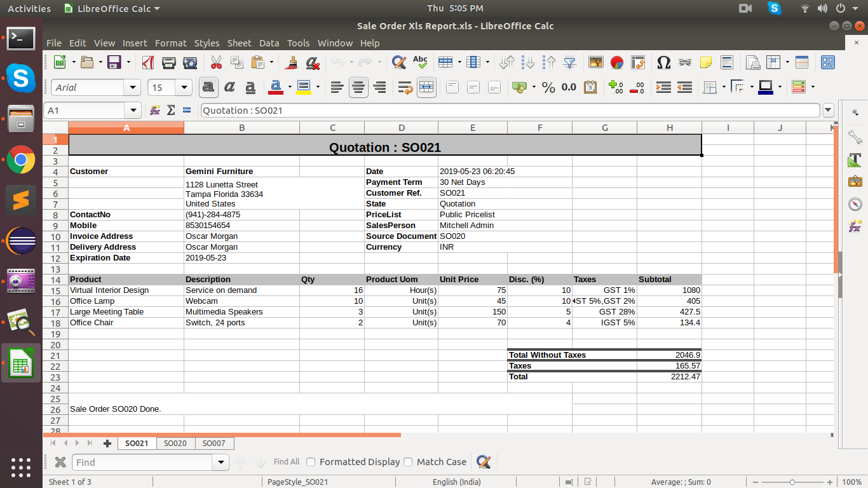
Task: Format cells as percent
Action: pyautogui.click(x=548, y=87)
